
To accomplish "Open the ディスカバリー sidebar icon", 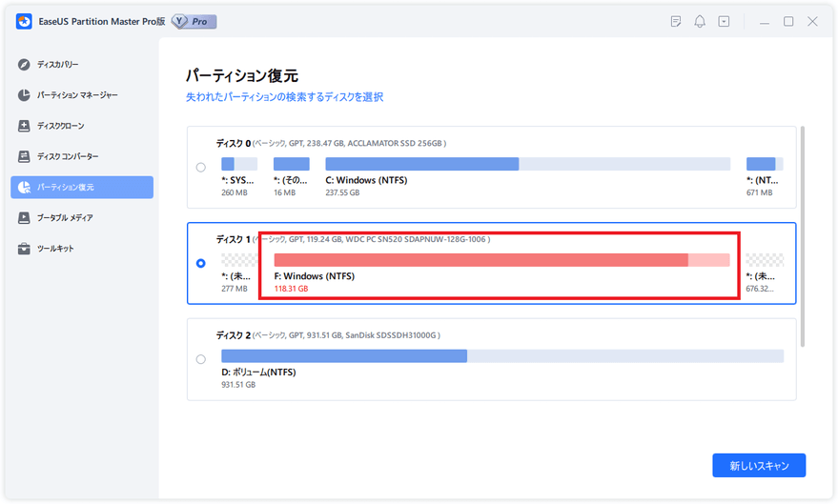I will [24, 65].
